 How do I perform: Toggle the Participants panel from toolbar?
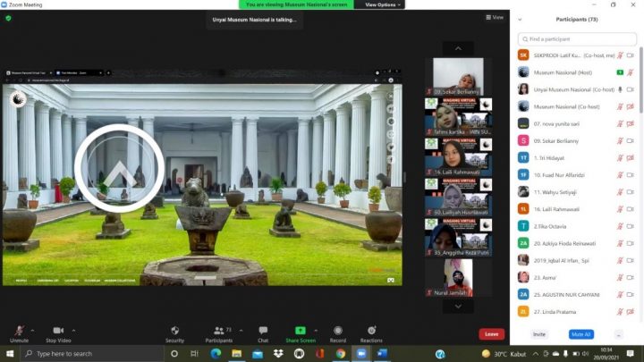coord(219,334)
